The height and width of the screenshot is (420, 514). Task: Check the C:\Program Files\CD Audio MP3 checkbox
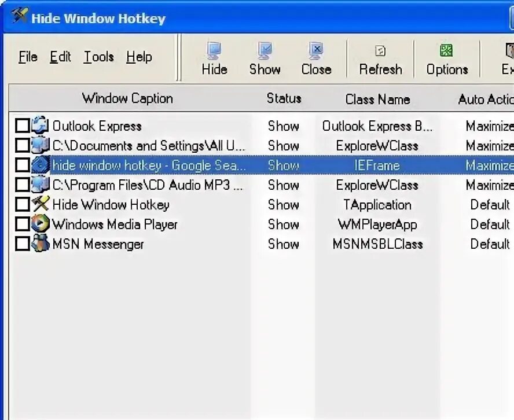pyautogui.click(x=23, y=185)
